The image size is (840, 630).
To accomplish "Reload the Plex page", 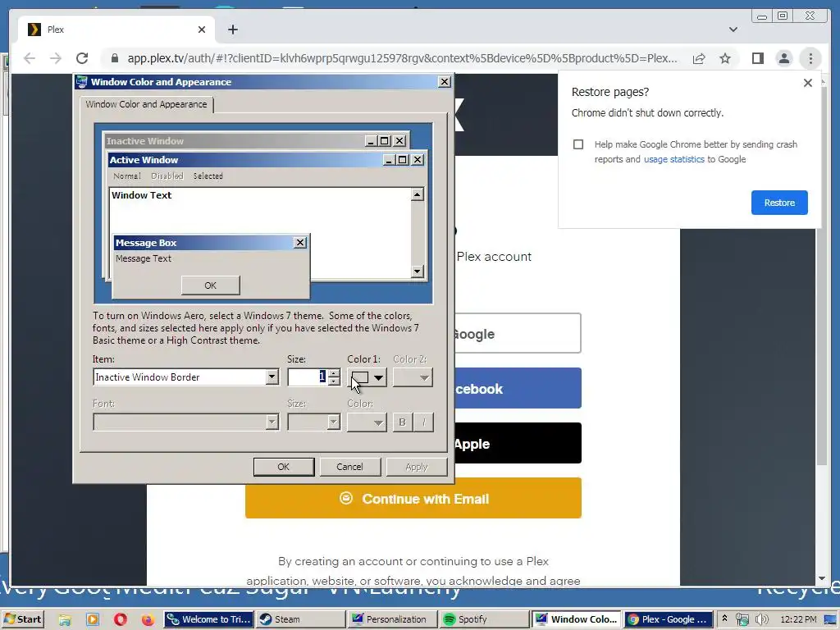I will tap(82, 58).
